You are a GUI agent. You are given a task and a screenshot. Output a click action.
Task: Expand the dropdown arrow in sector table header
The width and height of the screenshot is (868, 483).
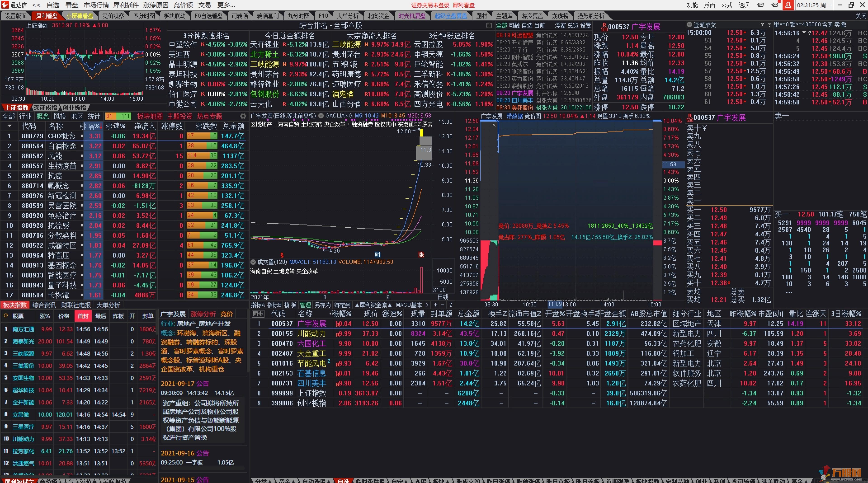pos(9,126)
